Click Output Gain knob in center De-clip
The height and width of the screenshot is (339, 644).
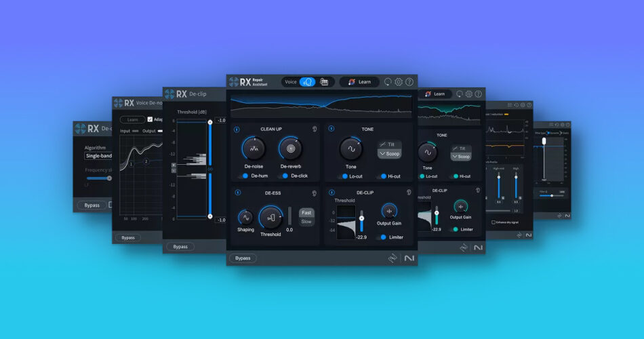(x=389, y=210)
